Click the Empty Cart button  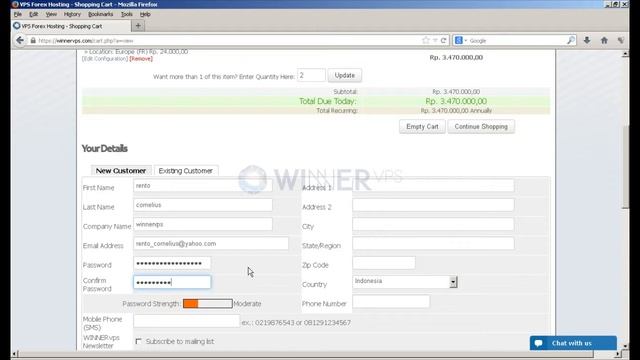[422, 127]
